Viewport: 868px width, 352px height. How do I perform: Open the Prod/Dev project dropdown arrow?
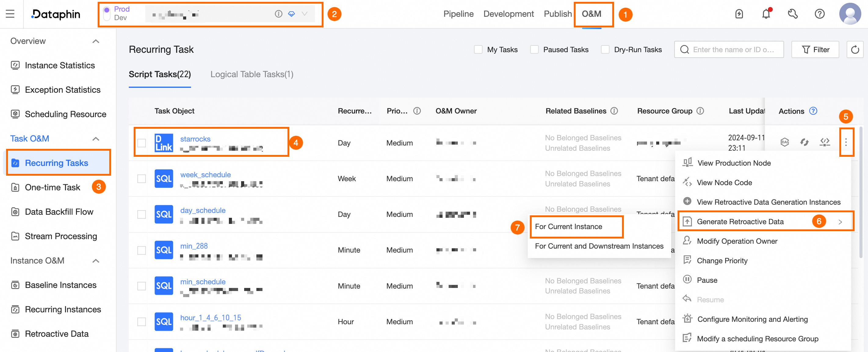tap(305, 14)
